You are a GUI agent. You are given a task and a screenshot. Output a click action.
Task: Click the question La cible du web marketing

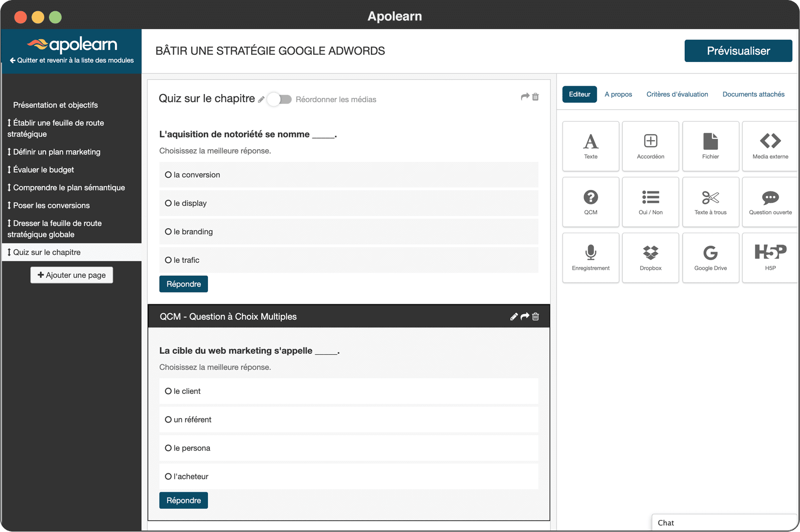249,351
